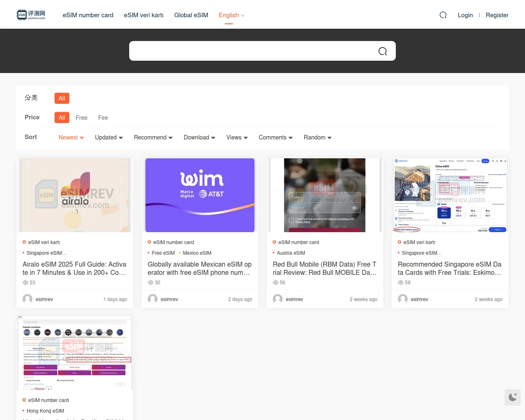The width and height of the screenshot is (525, 420).
Task: Click esimrev avatar on Mexican eSIM card
Action: [153, 299]
